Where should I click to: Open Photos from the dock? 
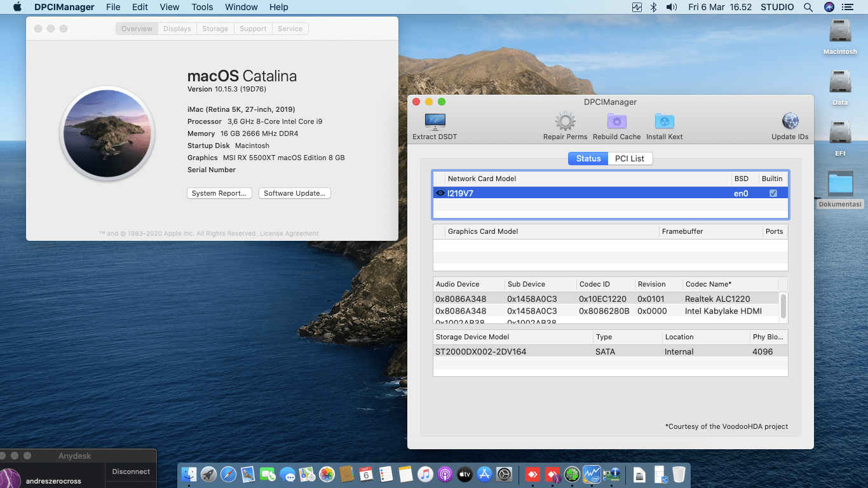click(x=327, y=474)
